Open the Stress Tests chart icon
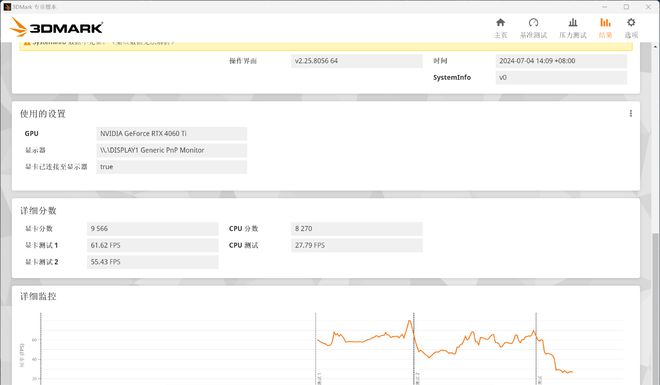Screen dimensions: 660x385 572,22
